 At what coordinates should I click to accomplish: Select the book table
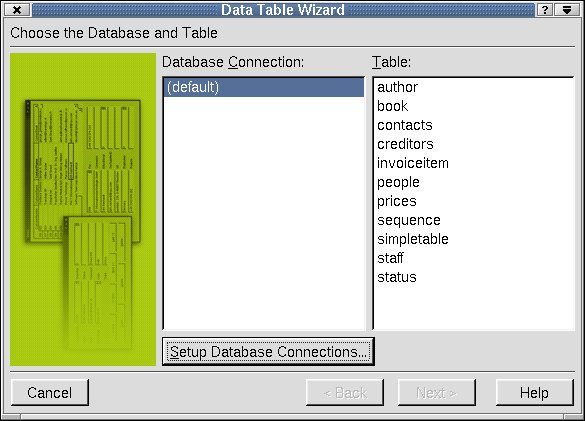[392, 106]
